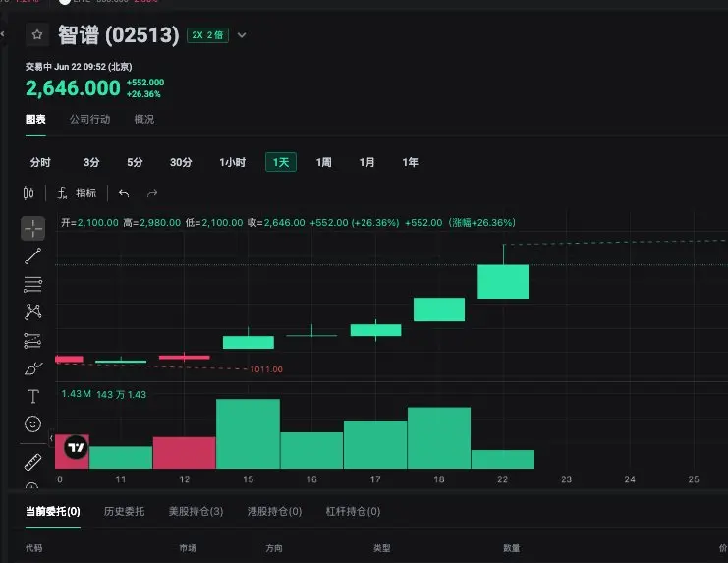Select the Fibonacci retracement lines tool
The height and width of the screenshot is (563, 728).
(33, 284)
